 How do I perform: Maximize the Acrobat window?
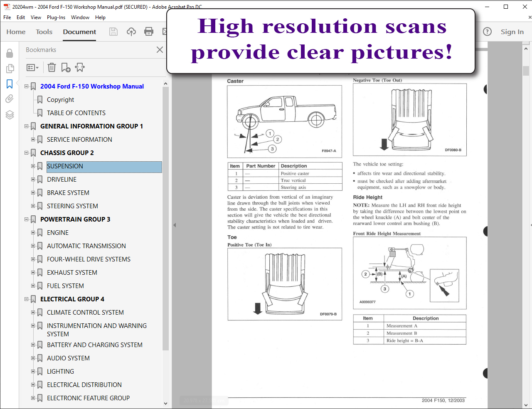point(506,7)
